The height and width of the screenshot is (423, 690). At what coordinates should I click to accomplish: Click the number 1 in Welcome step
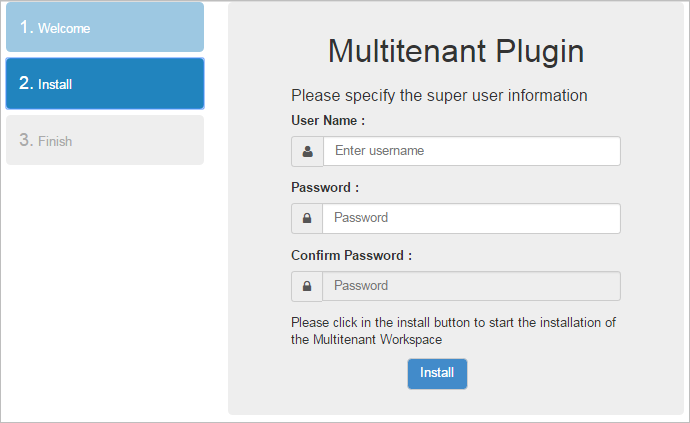25,28
